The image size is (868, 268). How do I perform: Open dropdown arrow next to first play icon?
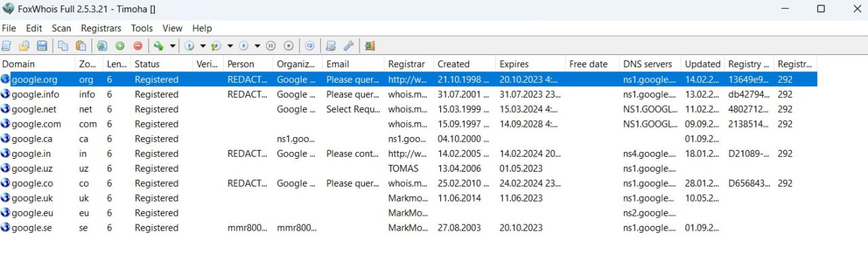pos(203,46)
